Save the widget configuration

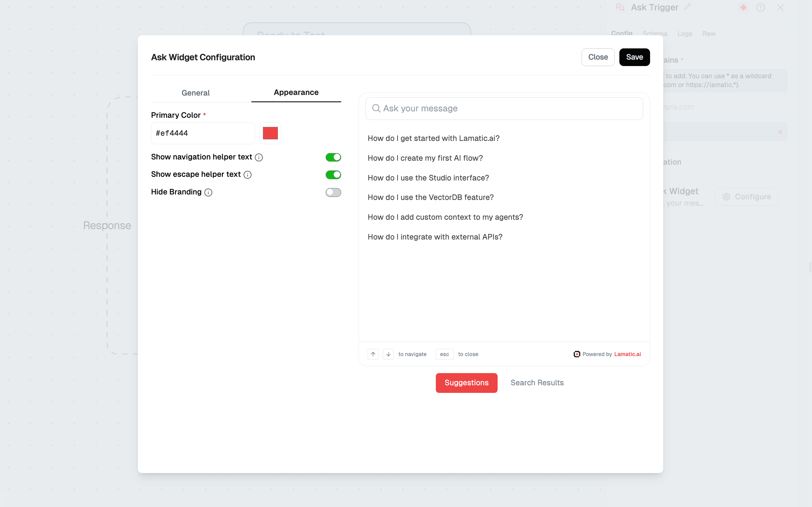[635, 57]
